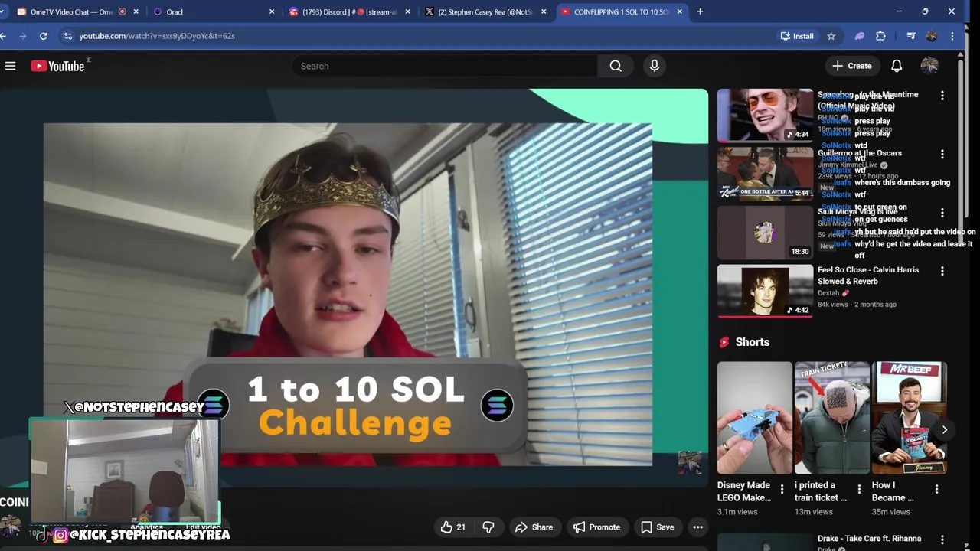980x551 pixels.
Task: Close the Discord tab
Action: 407,11
